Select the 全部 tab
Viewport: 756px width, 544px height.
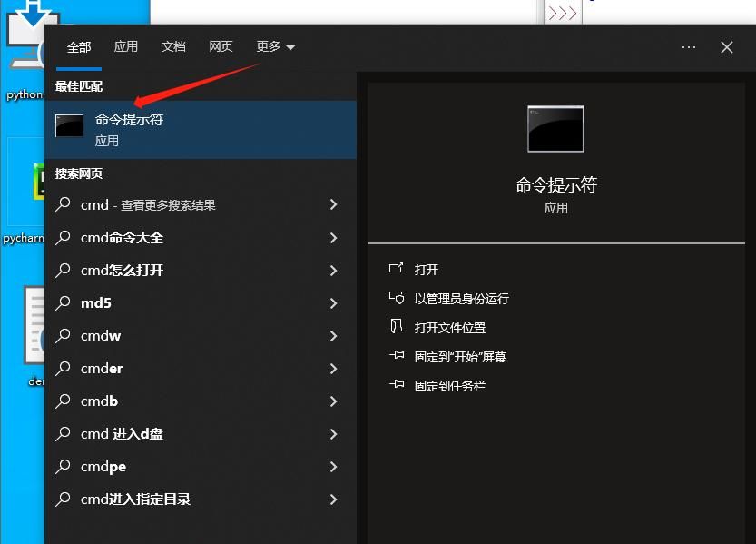point(79,47)
